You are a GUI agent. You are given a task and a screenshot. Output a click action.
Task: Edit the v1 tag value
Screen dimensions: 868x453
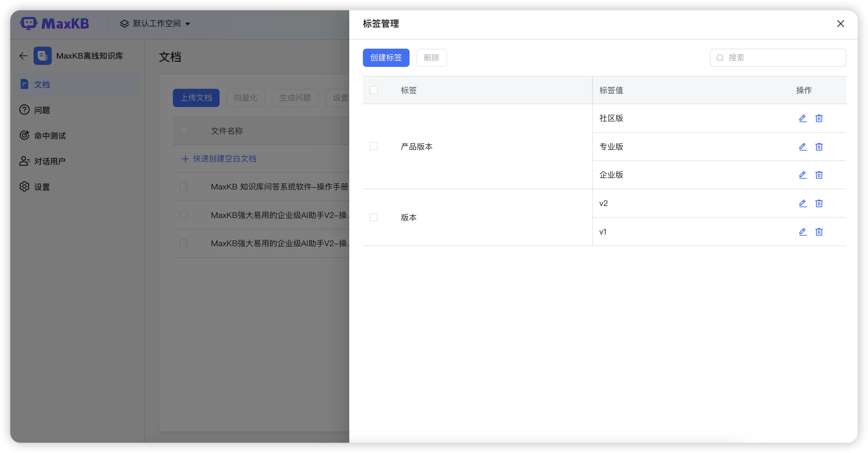click(x=803, y=232)
